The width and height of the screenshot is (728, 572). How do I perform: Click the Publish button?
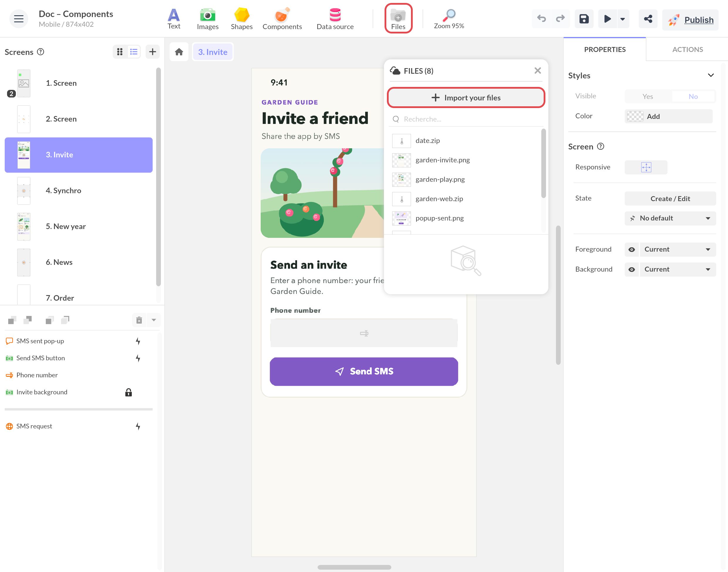(x=690, y=19)
